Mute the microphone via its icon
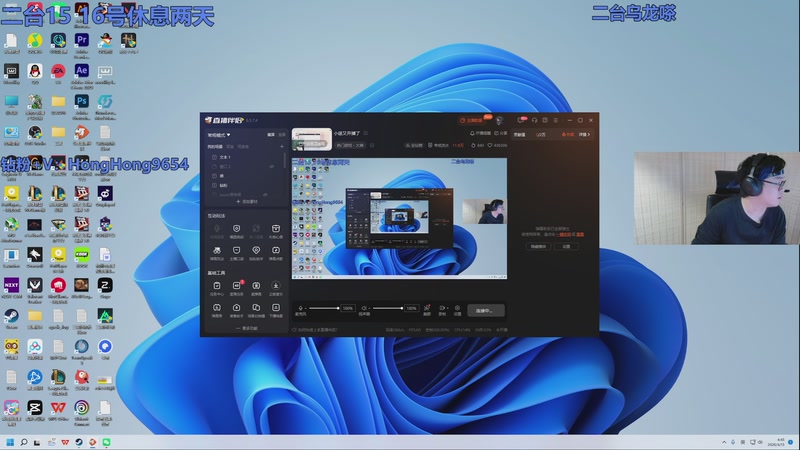800x450 pixels. [x=299, y=308]
